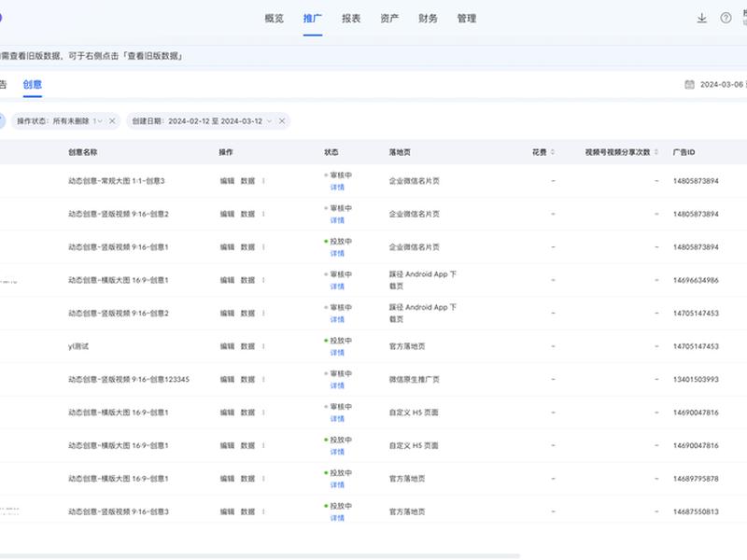Open more actions for row with ad ID 14689795878

tap(263, 479)
